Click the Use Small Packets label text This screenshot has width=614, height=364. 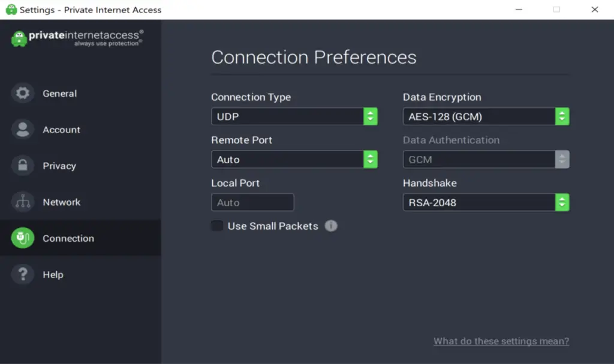click(x=273, y=226)
